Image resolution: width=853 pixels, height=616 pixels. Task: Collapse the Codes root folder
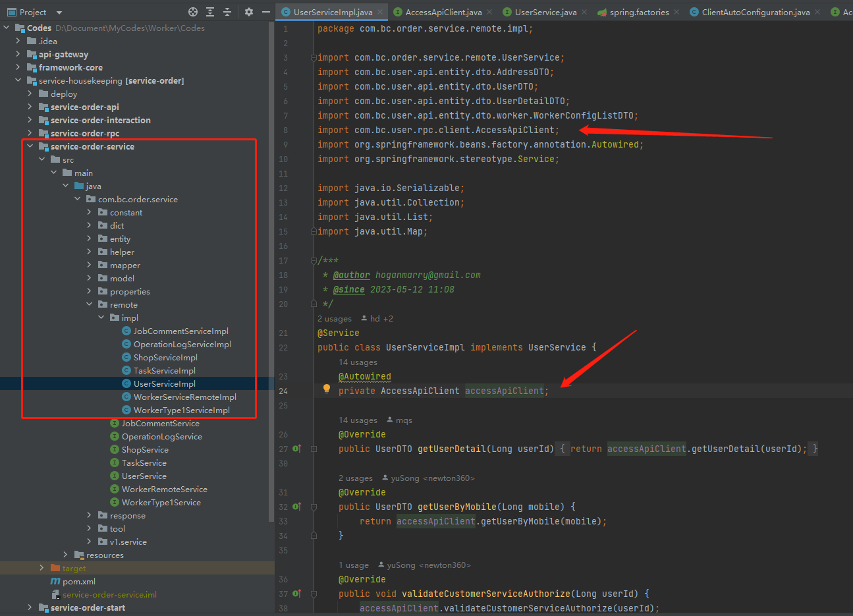(x=7, y=28)
